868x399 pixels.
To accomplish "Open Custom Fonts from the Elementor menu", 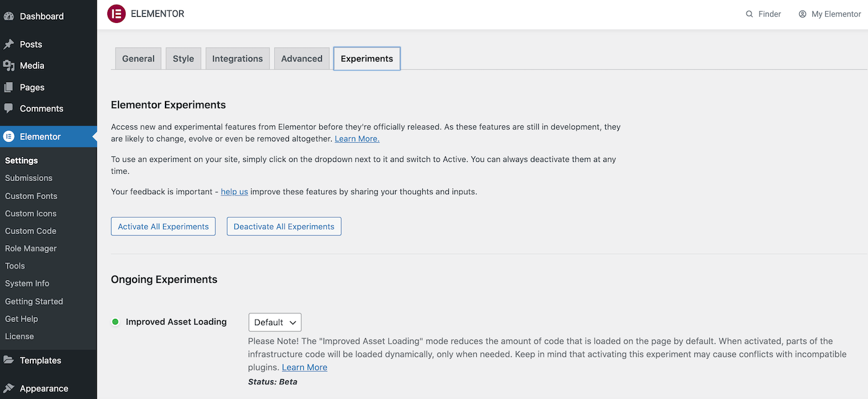I will pyautogui.click(x=31, y=195).
